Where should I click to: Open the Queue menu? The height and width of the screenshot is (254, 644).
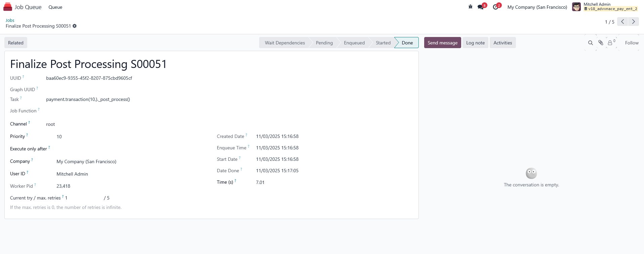[55, 7]
